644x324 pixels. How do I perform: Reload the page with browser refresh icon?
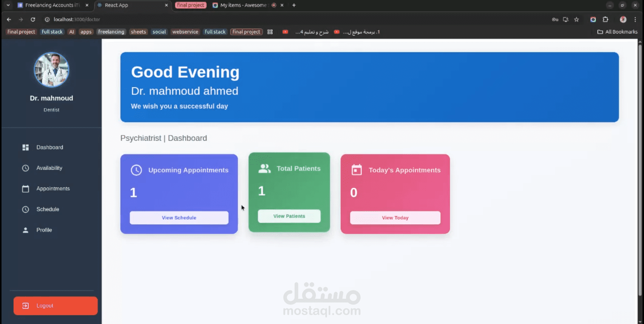click(33, 19)
